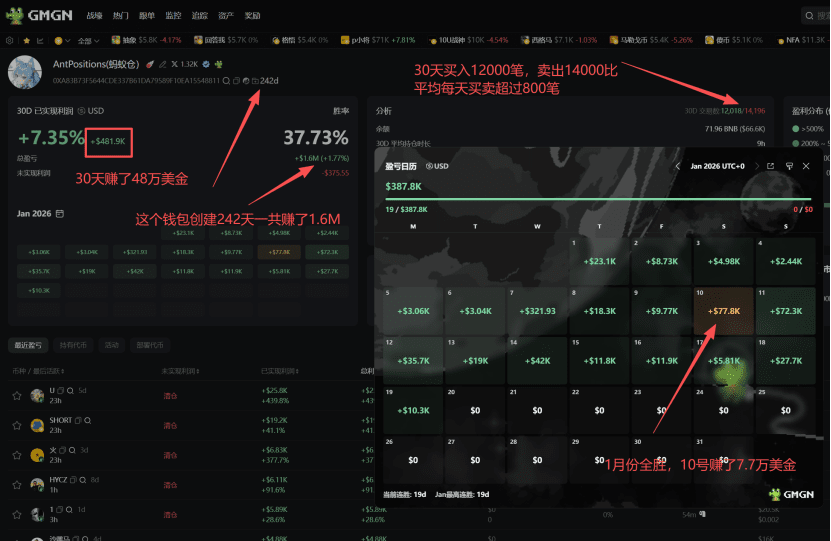Open the 监控 menu in top navigation

[173, 15]
